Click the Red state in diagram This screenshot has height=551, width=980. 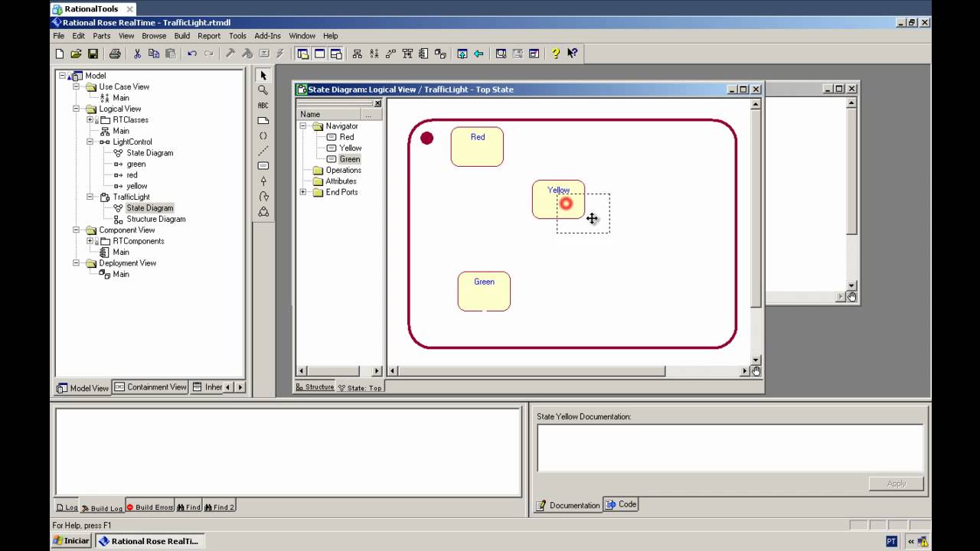pyautogui.click(x=477, y=147)
